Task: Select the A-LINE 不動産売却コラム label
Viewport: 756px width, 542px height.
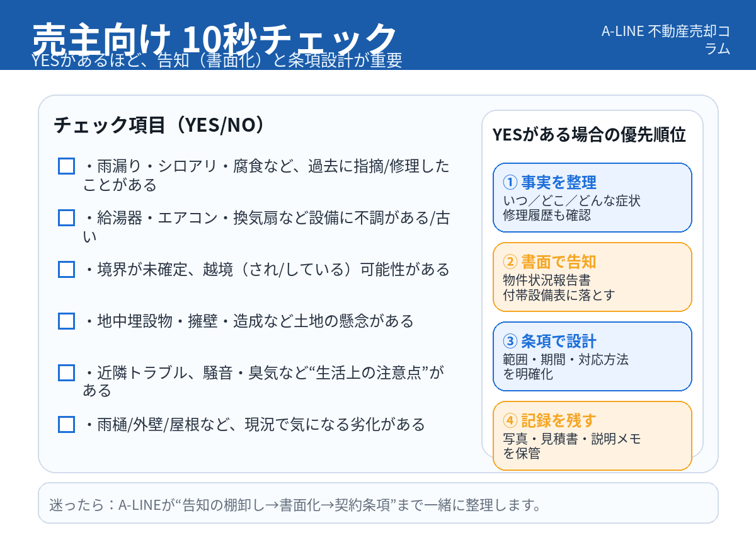Action: tap(665, 39)
